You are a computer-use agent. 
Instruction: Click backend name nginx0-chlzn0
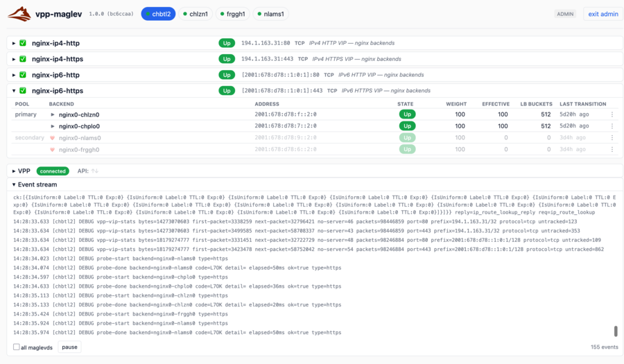point(79,114)
